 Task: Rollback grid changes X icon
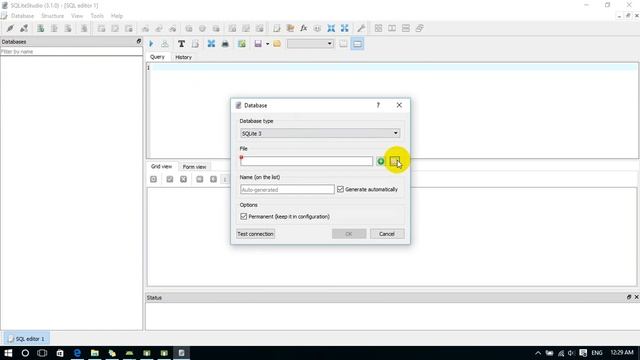click(x=183, y=179)
